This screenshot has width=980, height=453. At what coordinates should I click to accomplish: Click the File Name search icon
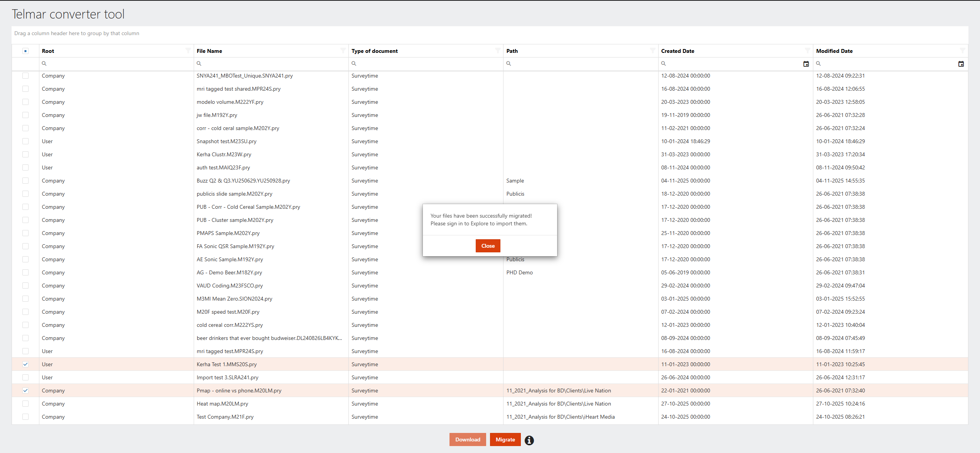coord(199,64)
